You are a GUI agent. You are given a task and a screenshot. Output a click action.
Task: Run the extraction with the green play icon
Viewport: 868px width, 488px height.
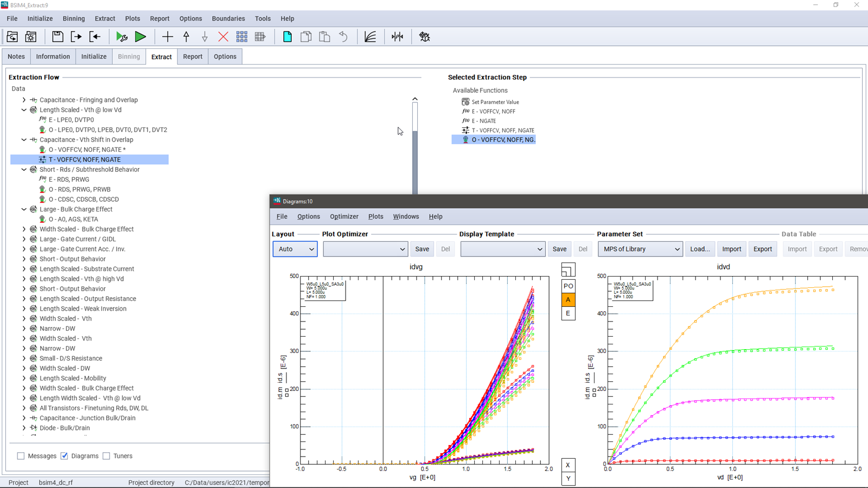tap(141, 36)
